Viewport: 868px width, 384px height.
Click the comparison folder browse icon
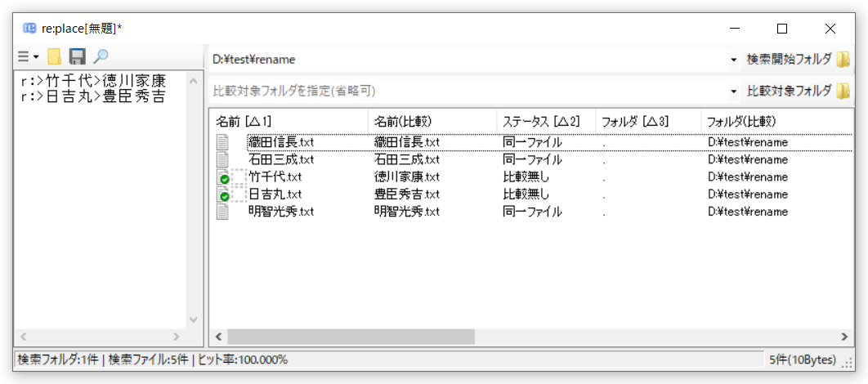pyautogui.click(x=843, y=90)
